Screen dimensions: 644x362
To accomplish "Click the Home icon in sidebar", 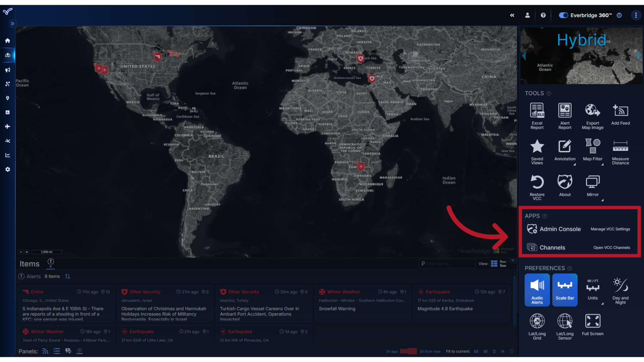I will 7,40.
